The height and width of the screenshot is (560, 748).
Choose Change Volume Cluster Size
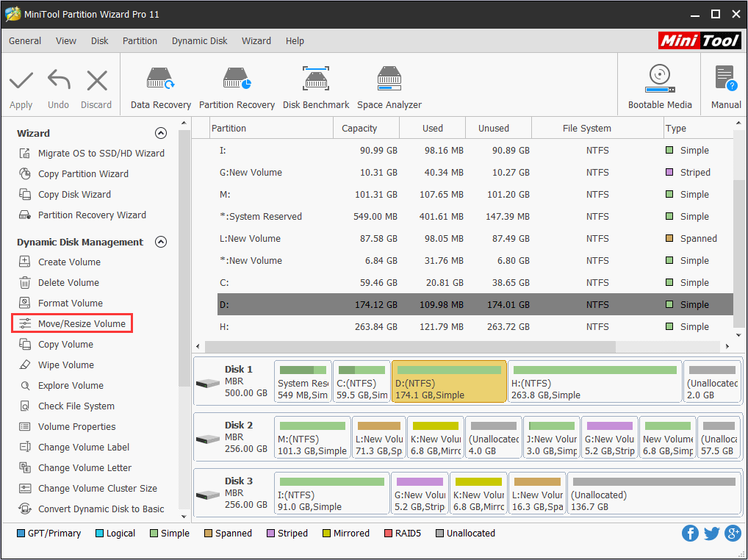coord(87,488)
